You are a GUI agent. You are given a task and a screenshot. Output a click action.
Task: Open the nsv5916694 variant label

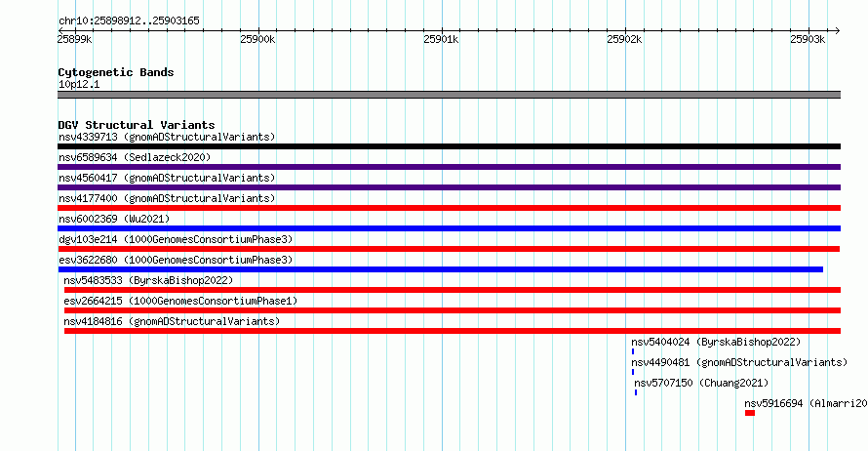tap(806, 403)
